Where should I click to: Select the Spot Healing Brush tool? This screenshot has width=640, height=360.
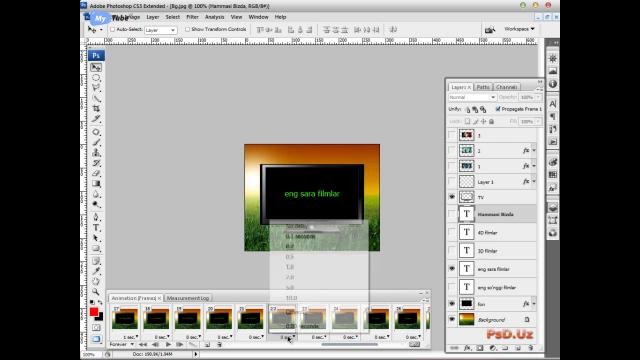point(96,132)
